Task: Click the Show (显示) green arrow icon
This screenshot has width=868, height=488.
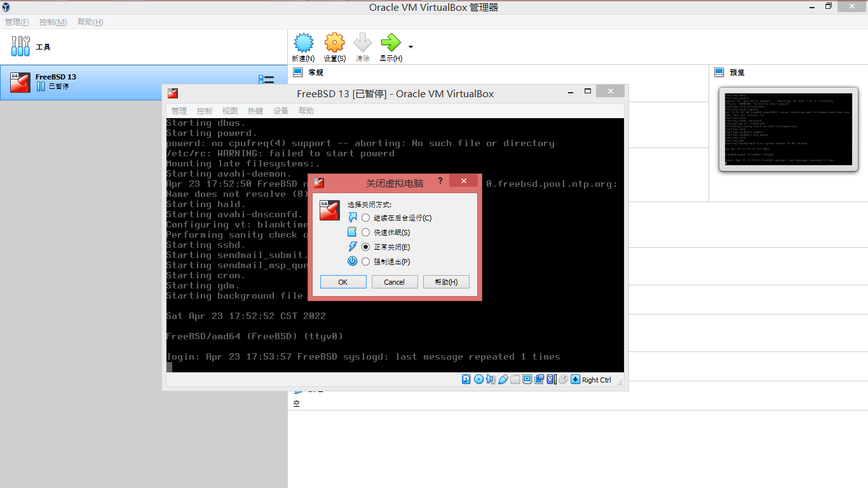Action: (390, 43)
